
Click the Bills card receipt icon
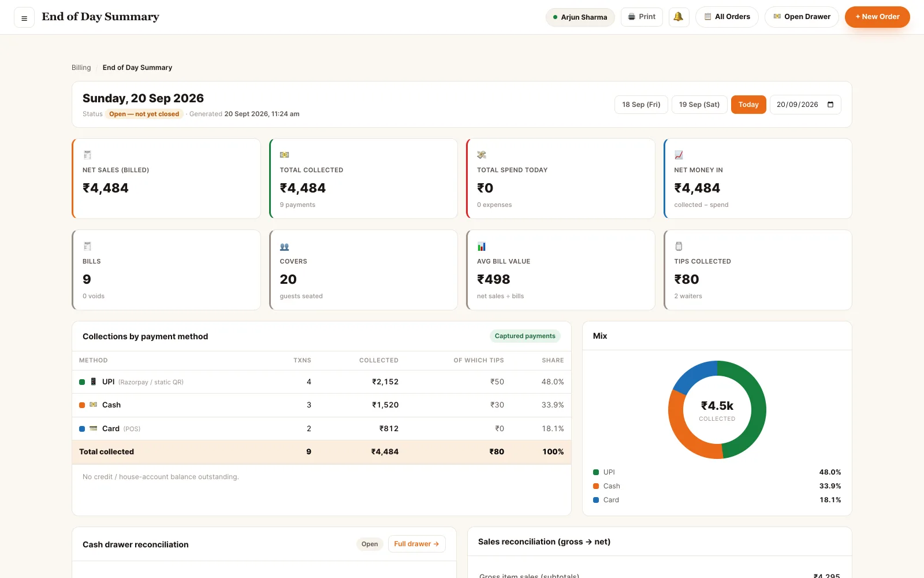pyautogui.click(x=88, y=246)
